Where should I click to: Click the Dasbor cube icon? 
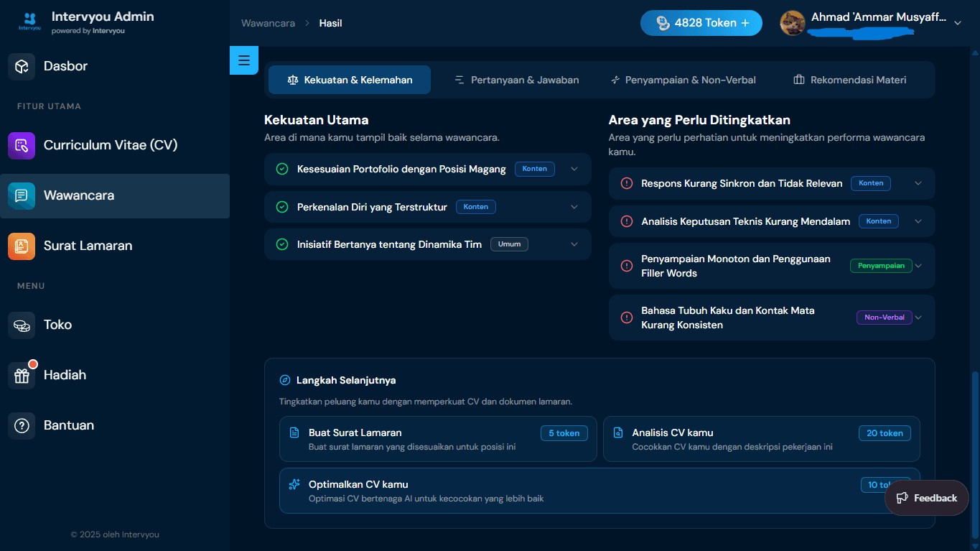(x=22, y=66)
